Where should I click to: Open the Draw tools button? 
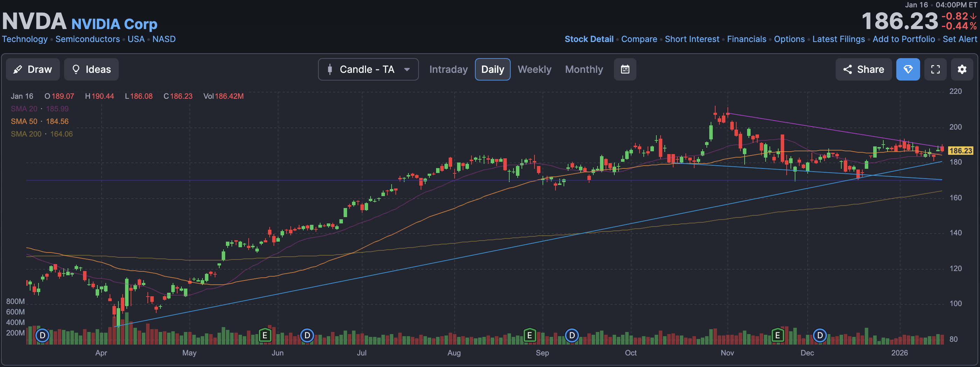[33, 69]
